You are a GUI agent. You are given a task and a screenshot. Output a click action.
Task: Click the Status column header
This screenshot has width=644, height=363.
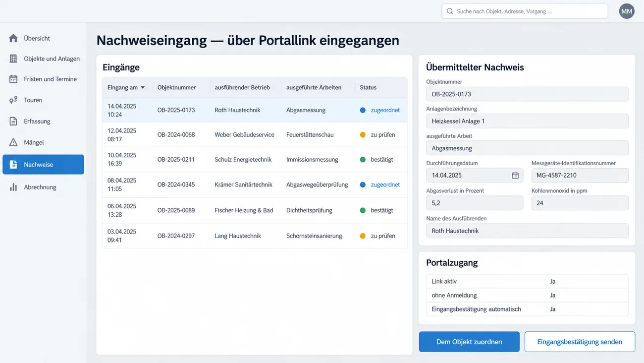(x=368, y=87)
